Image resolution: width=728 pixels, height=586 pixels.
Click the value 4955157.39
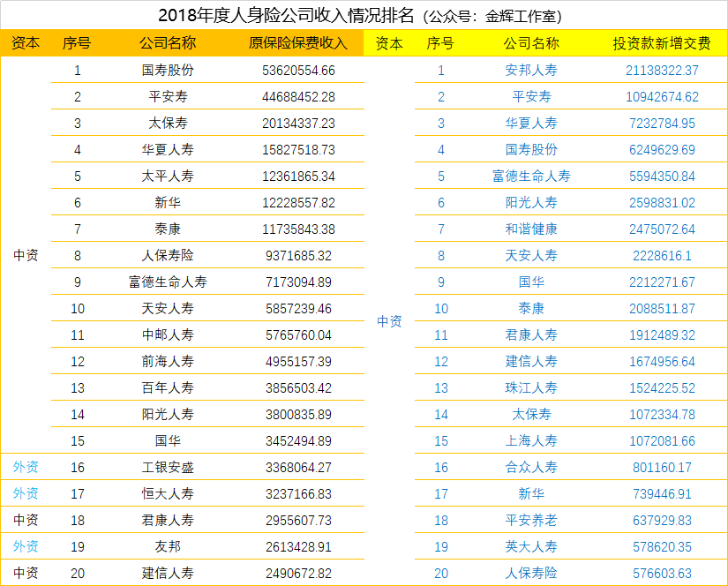pos(298,361)
